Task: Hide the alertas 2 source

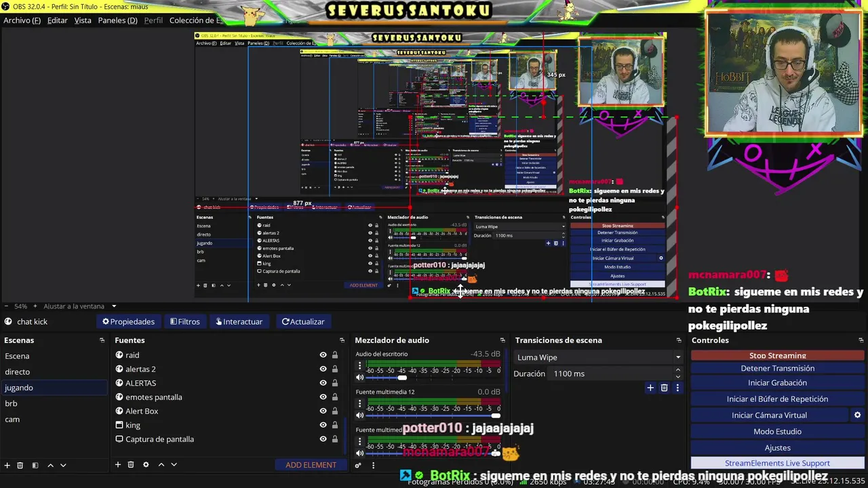Action: coord(323,369)
